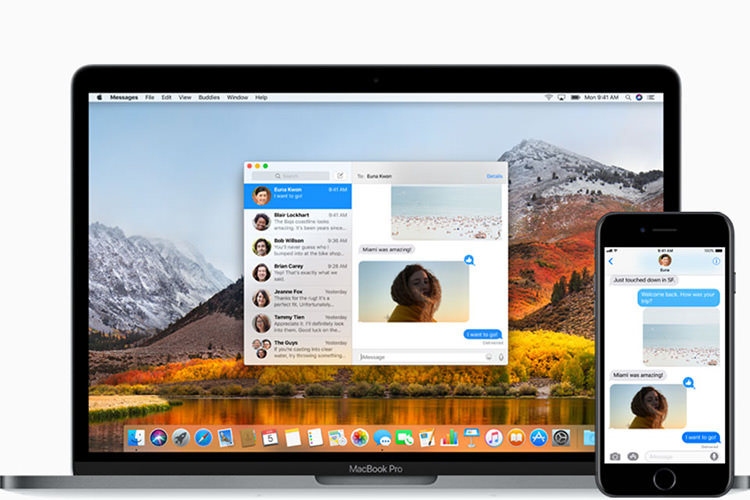Screen dimensions: 750x500
Task: Open Photos pinwheel icon in dock
Action: (x=360, y=437)
